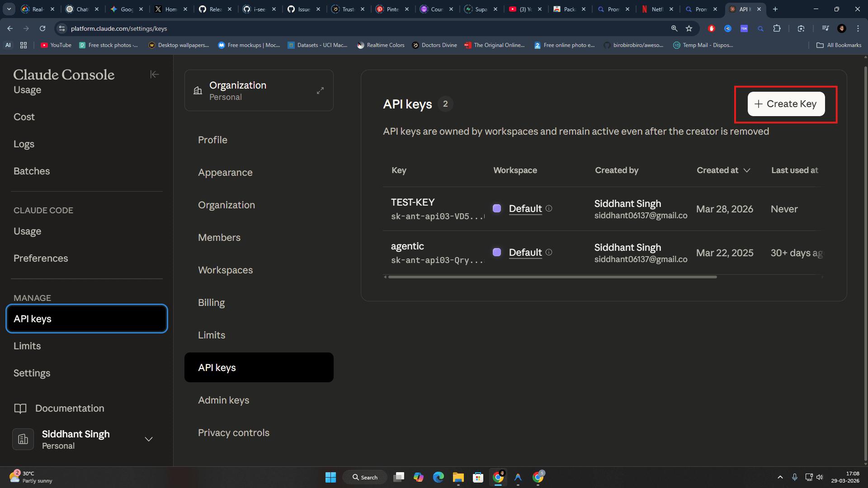
Task: Open Microsoft Edge from the taskbar
Action: pos(438,477)
